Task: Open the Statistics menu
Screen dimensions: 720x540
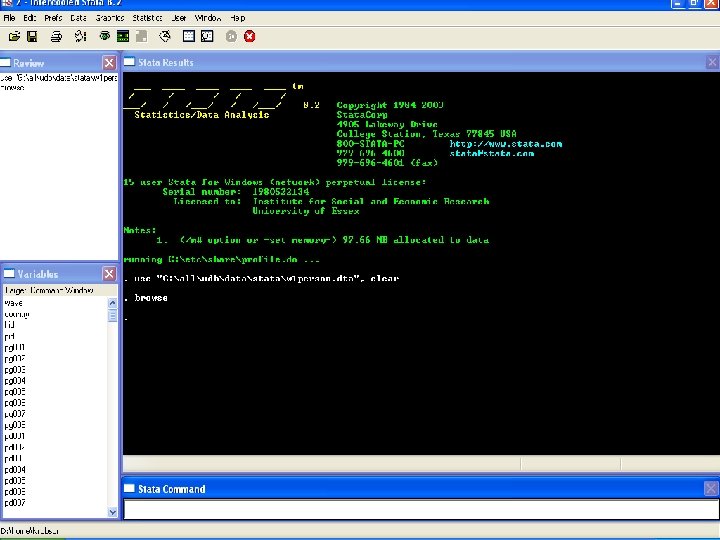Action: tap(147, 18)
